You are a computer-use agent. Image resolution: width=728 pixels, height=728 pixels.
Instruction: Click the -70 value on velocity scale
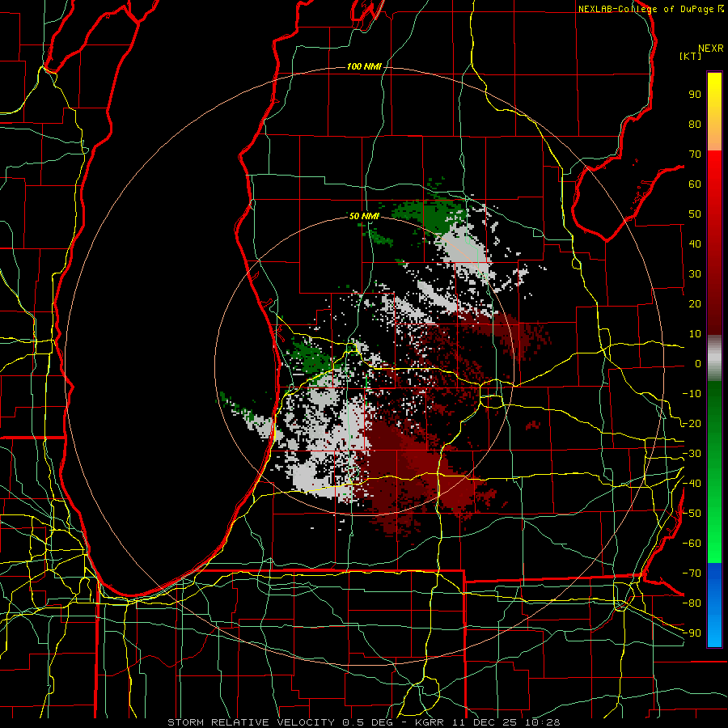[692, 574]
